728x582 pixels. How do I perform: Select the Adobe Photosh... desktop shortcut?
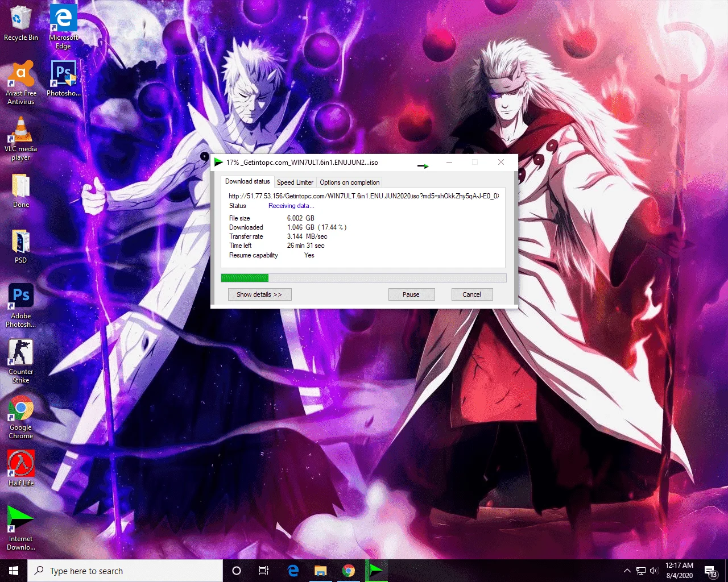tap(21, 306)
